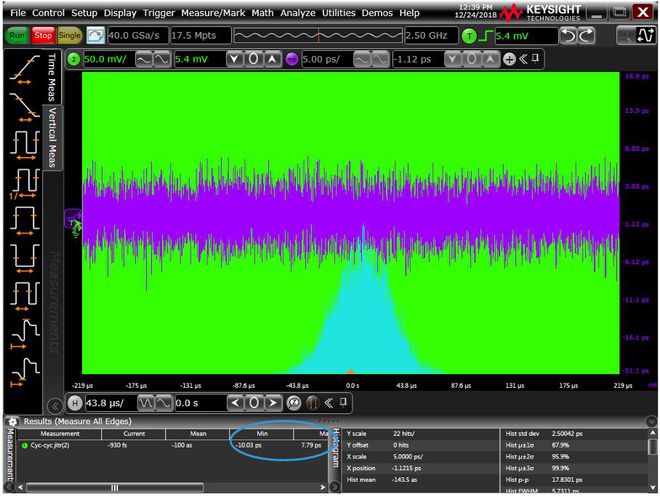The image size is (660, 497).
Task: Select the period measurement icon
Action: [x=25, y=145]
